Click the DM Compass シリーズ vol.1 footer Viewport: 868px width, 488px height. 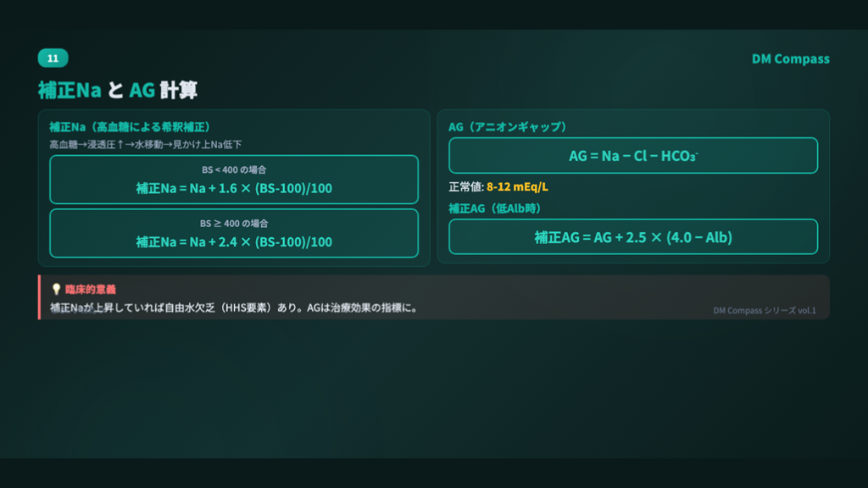tap(764, 310)
